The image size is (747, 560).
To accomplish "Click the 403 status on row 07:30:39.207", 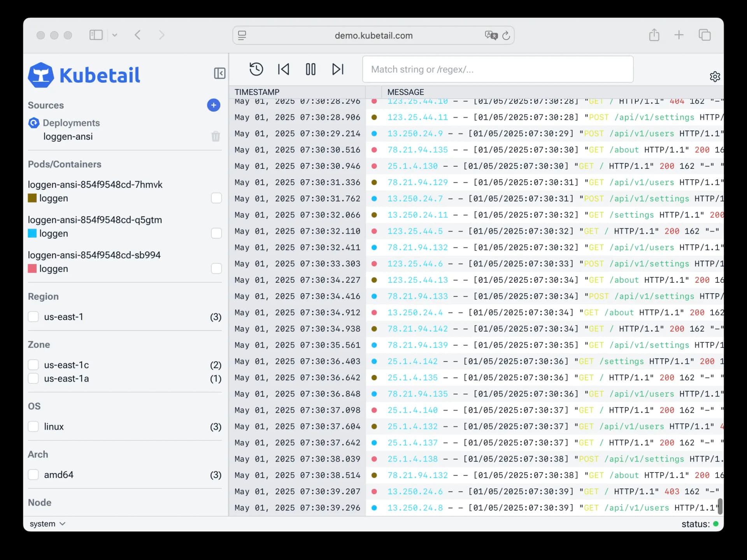I will [672, 492].
